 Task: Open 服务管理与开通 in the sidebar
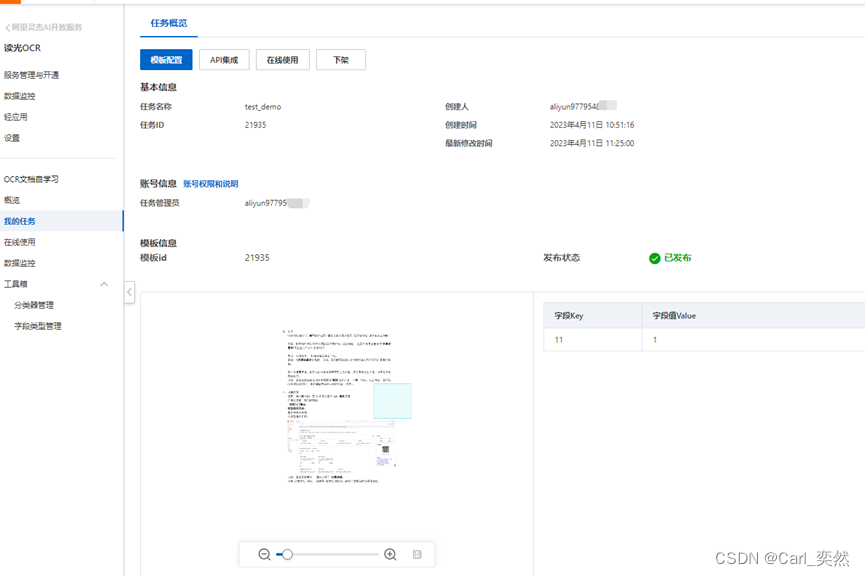point(31,75)
